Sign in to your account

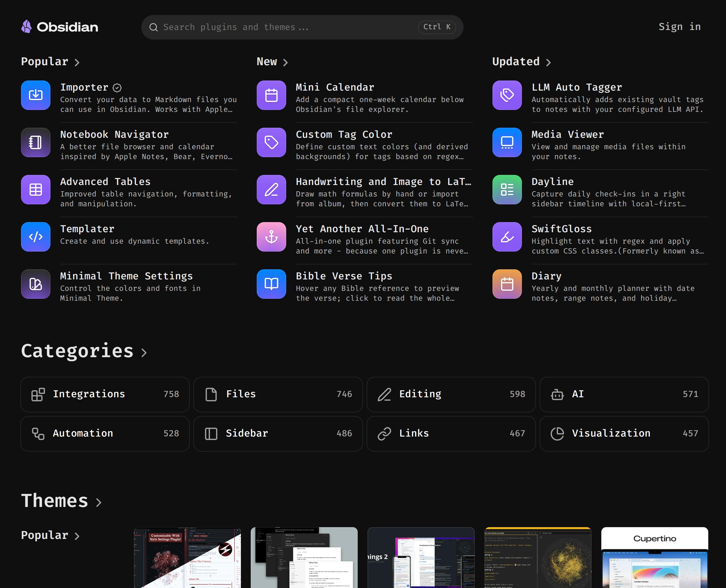(680, 27)
